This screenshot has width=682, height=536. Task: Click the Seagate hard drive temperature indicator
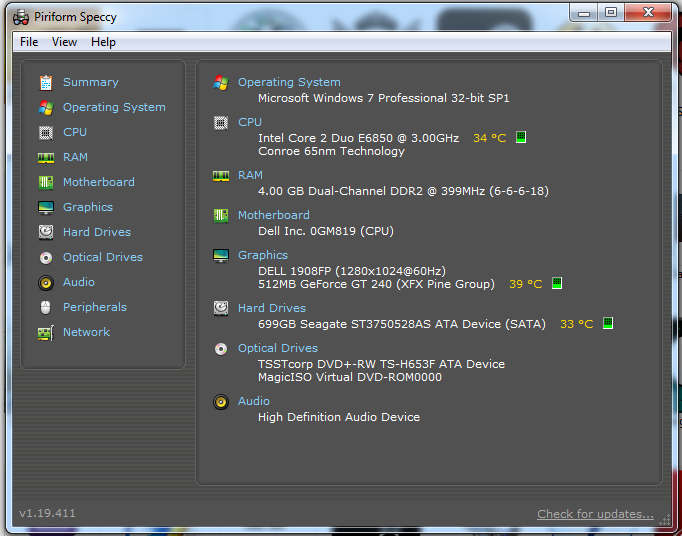(608, 324)
